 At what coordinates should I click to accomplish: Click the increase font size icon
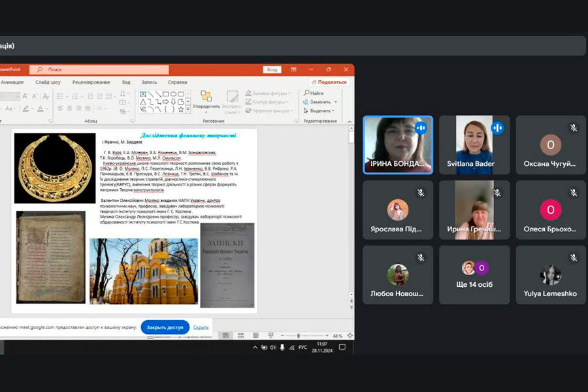[25, 96]
